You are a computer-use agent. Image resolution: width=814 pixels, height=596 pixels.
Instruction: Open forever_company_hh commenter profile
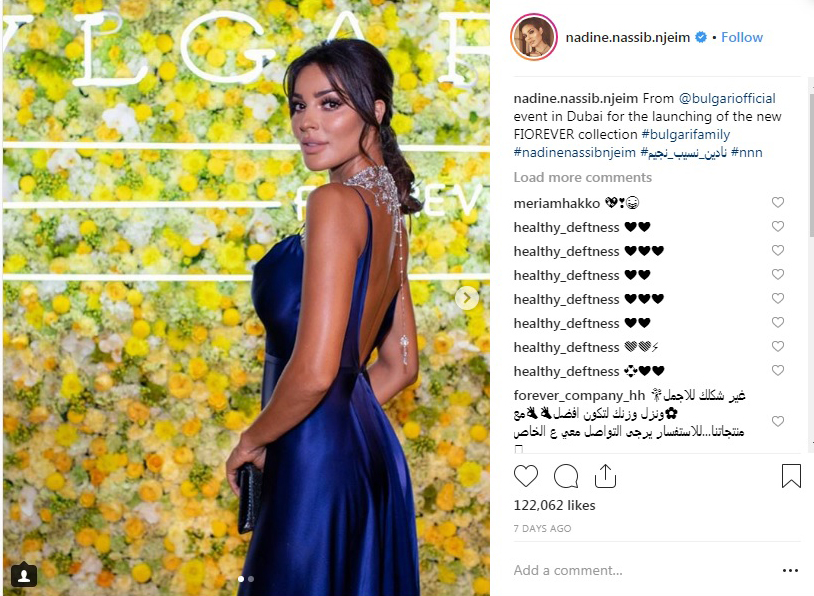tap(579, 395)
